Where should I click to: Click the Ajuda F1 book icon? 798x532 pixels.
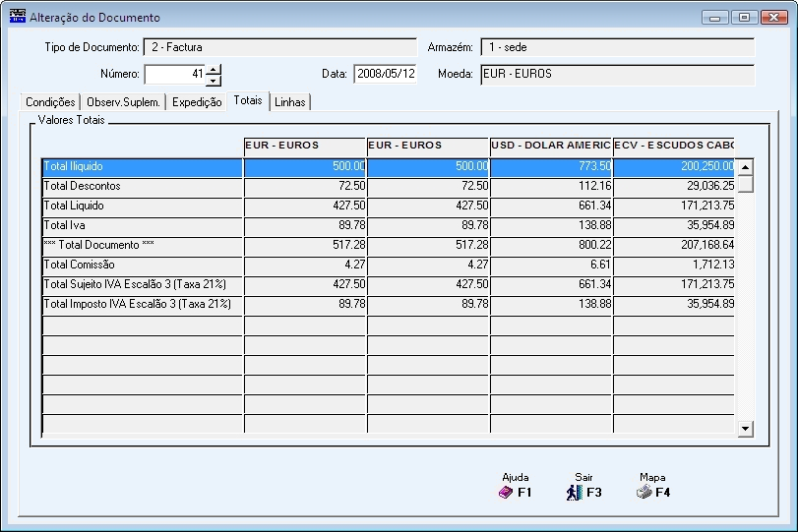(x=506, y=493)
